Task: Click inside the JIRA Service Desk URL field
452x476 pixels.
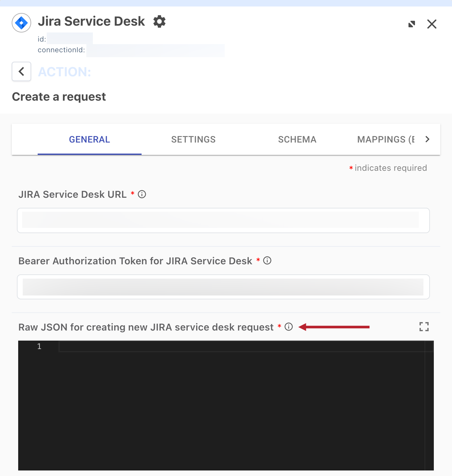Action: pos(223,220)
